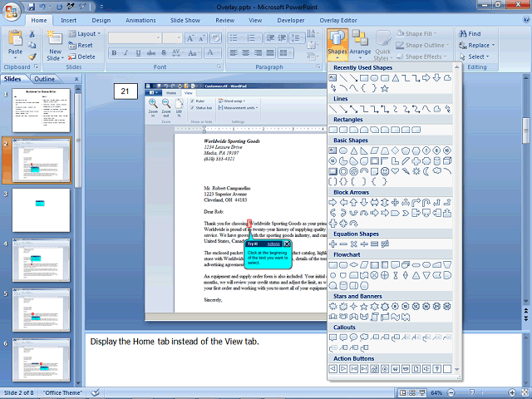Click the Paste icon in Clipboard group

[x=15, y=39]
